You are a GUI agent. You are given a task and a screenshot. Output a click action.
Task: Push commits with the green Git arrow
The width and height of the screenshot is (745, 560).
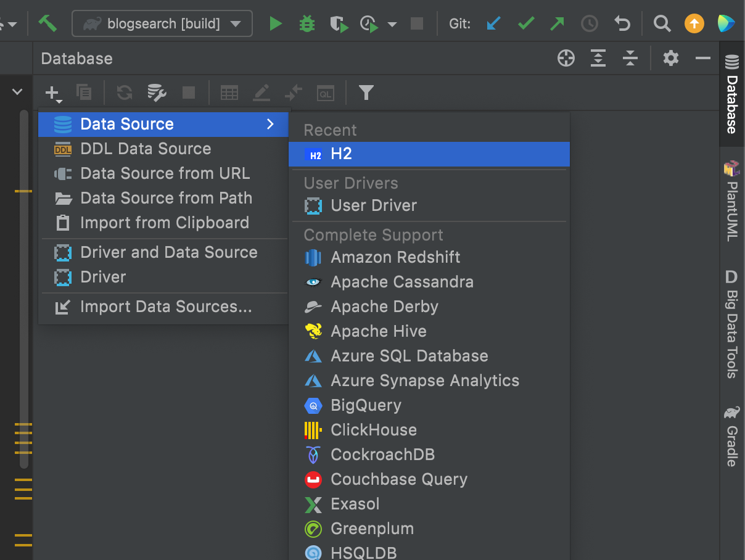click(558, 24)
